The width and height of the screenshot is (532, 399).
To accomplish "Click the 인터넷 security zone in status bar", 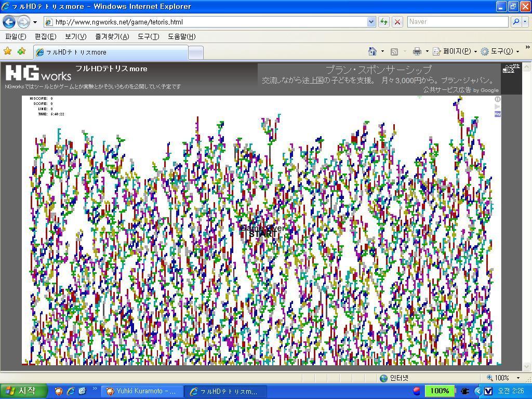I will pyautogui.click(x=394, y=378).
